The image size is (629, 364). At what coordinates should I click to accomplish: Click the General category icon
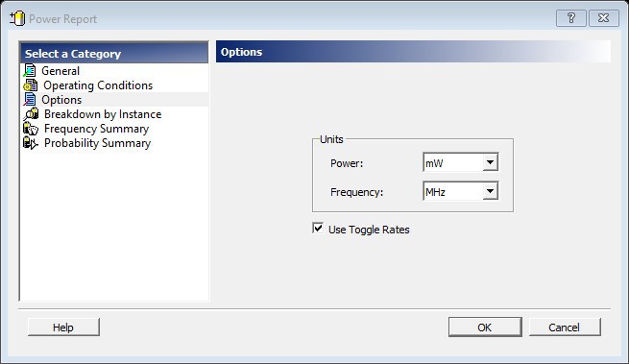point(30,71)
